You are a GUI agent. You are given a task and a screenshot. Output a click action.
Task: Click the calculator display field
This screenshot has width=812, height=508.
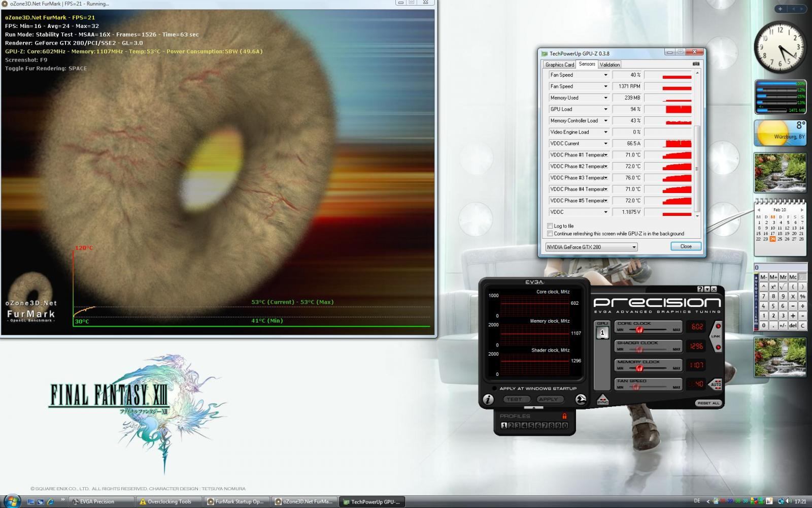[x=780, y=267]
